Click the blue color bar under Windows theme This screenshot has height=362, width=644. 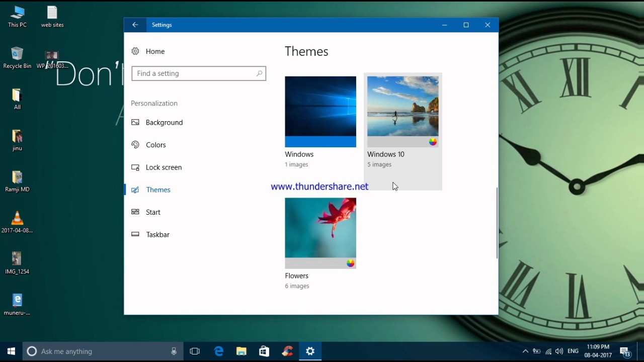click(x=320, y=142)
